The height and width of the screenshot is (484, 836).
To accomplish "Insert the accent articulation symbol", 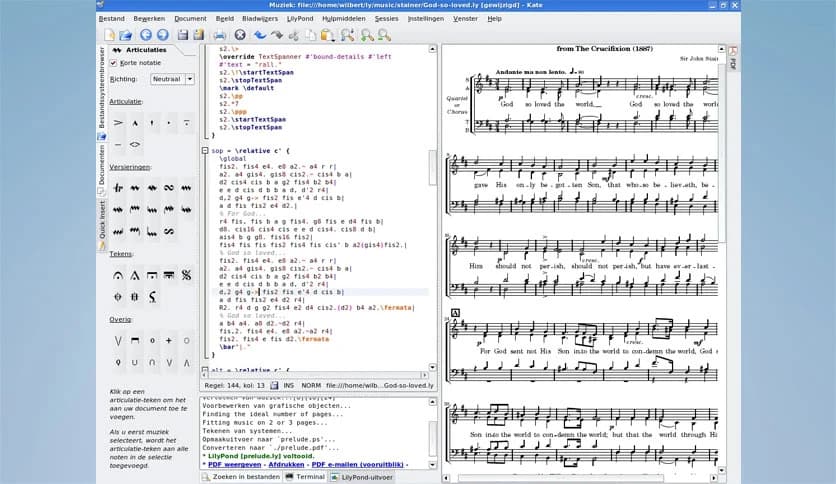I will [118, 123].
